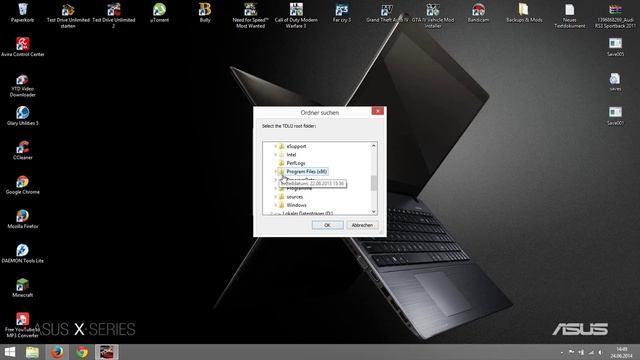
Task: Open the taskbar clock and date
Action: pos(622,352)
